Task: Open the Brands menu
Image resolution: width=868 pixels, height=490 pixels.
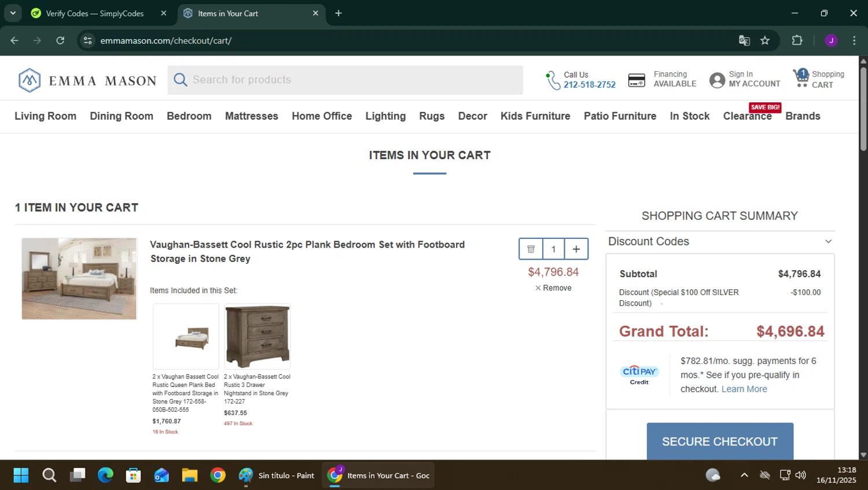Action: [803, 116]
